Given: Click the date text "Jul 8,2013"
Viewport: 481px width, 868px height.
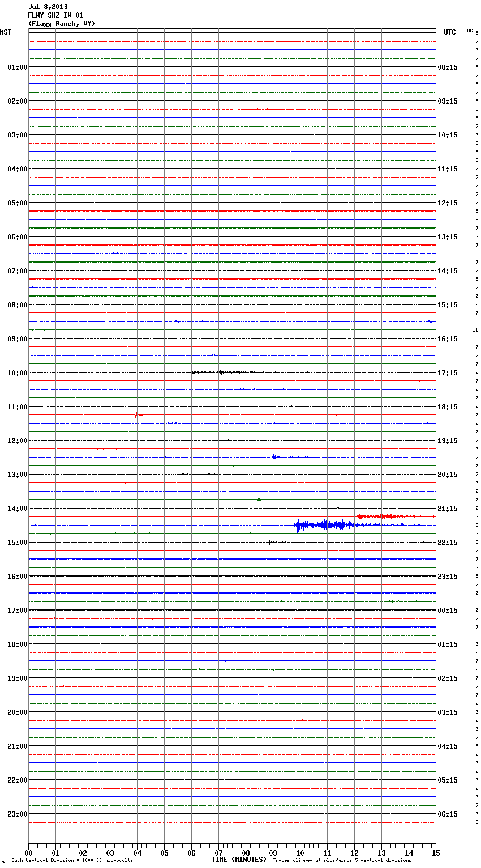Looking at the screenshot, I should point(48,7).
